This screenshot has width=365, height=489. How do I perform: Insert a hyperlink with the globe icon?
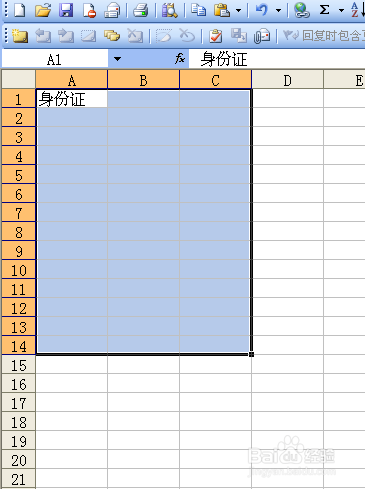pos(302,10)
